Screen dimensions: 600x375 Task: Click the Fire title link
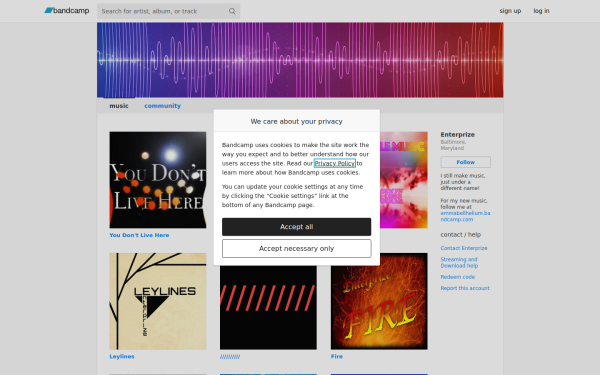coord(337,356)
